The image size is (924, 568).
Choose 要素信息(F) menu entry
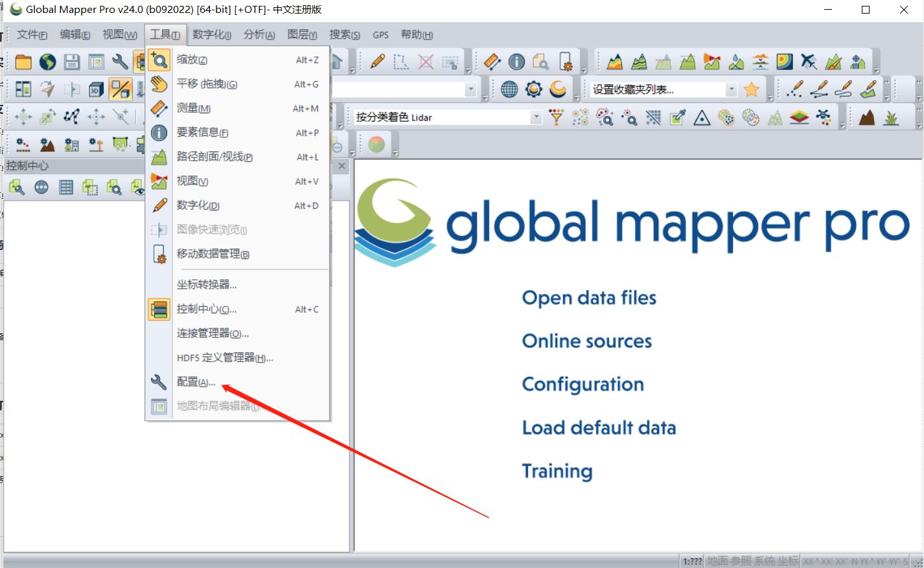pyautogui.click(x=237, y=133)
